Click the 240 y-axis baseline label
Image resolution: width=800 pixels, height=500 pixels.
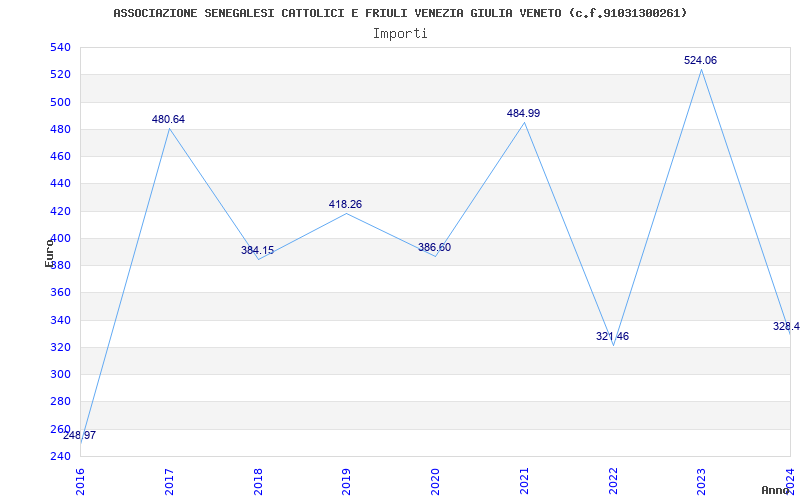60,456
